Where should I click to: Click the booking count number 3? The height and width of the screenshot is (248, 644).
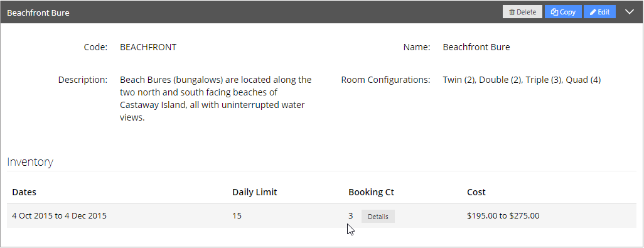pos(351,215)
